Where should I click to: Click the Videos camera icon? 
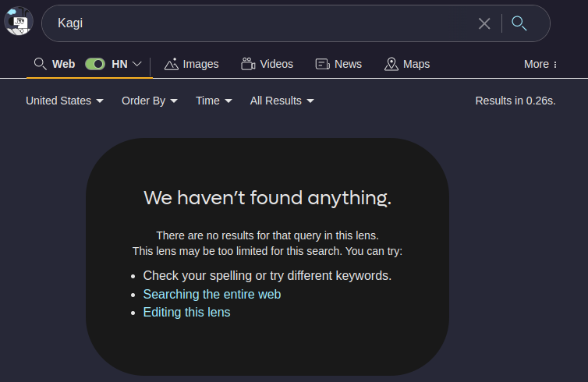tap(248, 64)
